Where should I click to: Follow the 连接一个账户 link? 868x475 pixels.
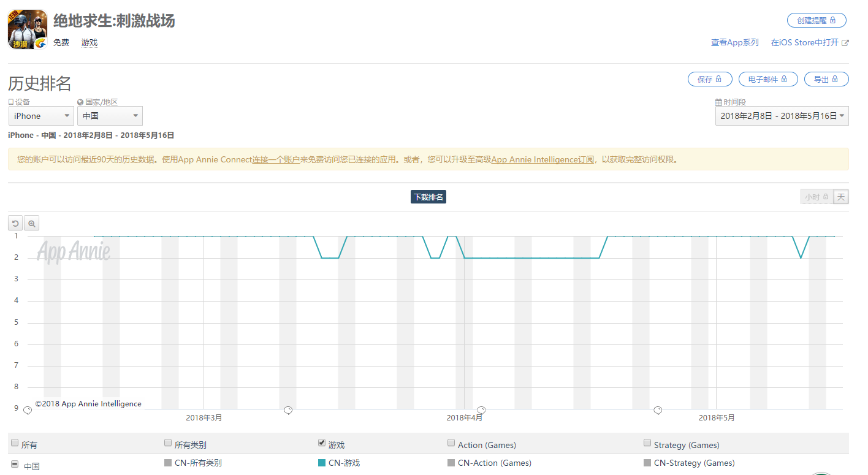click(x=276, y=159)
